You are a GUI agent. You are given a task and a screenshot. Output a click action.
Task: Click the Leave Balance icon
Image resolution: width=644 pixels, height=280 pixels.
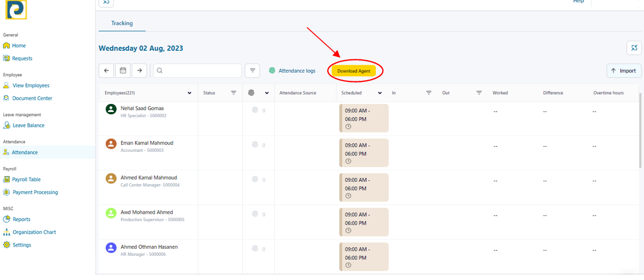[x=6, y=125]
